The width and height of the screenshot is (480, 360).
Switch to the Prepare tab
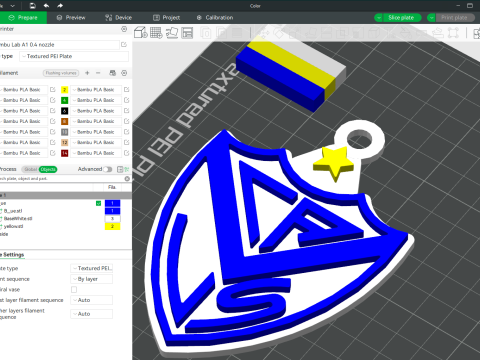point(23,18)
